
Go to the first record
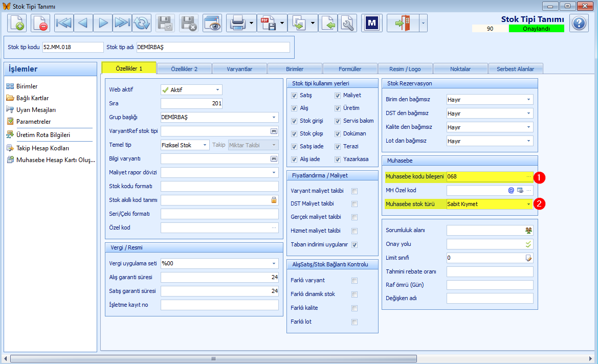point(64,23)
